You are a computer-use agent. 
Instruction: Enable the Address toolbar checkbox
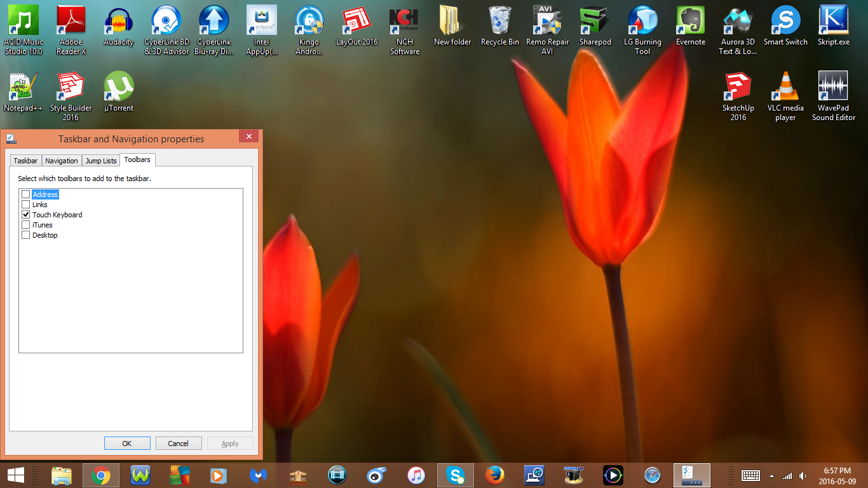[x=26, y=194]
